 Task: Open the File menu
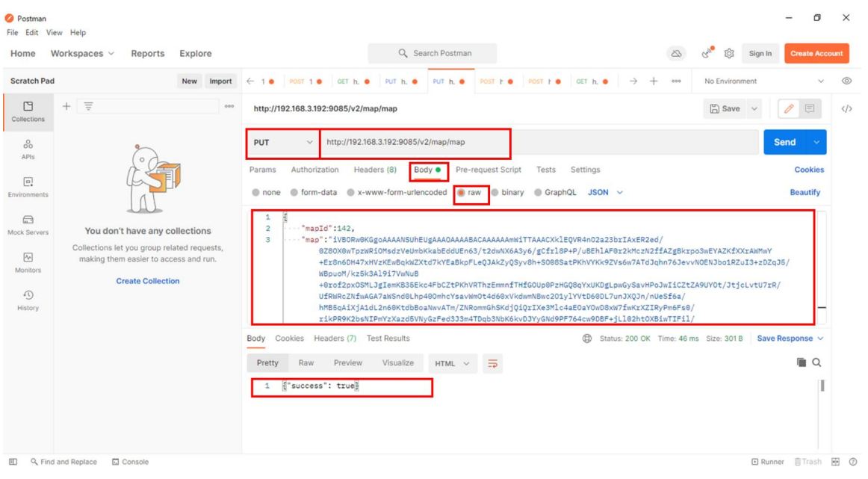click(x=12, y=33)
